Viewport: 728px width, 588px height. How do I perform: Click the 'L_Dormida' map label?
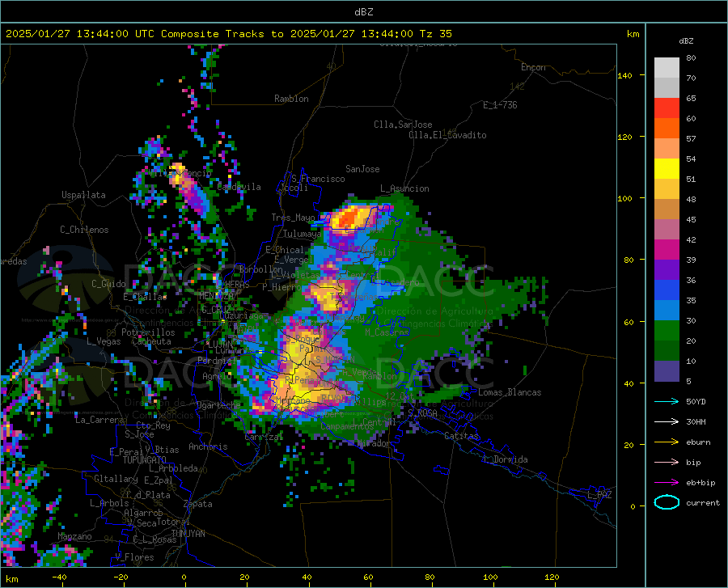[506, 460]
